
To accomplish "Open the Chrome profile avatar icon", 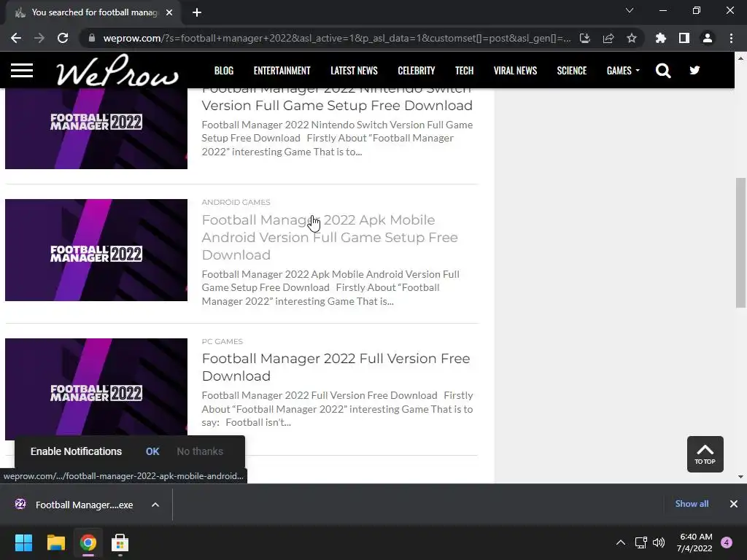I will (708, 38).
